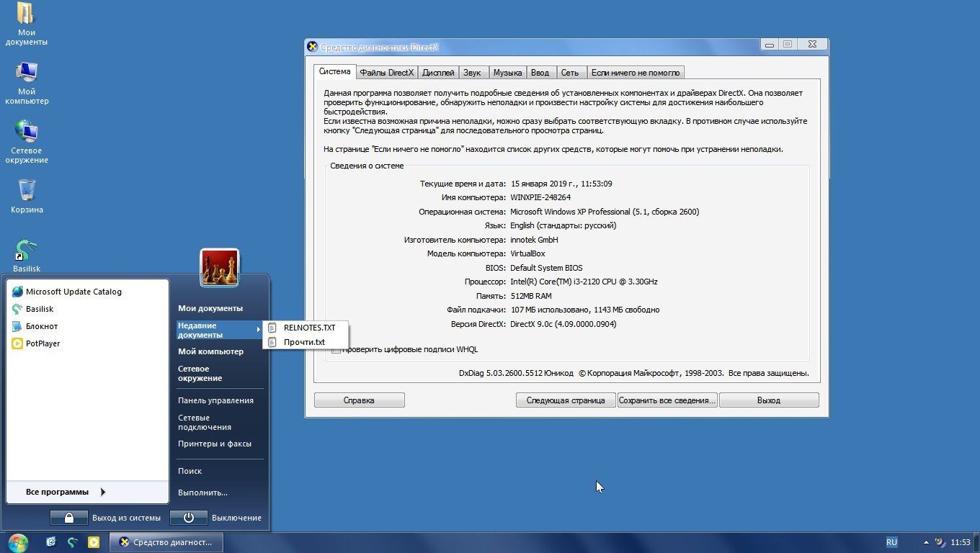The height and width of the screenshot is (553, 980).
Task: Open the Basilisk icon in quick launch
Action: point(72,542)
